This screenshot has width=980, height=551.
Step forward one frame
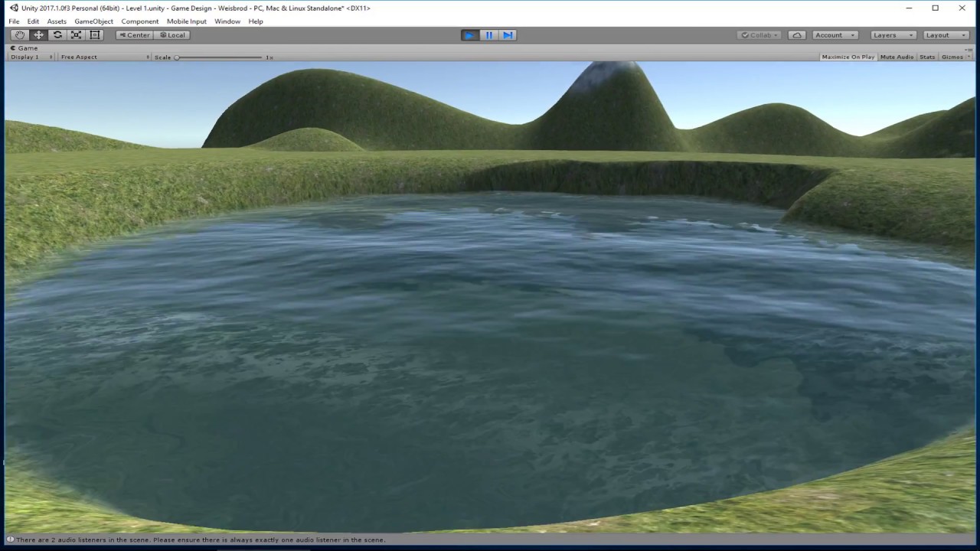pyautogui.click(x=508, y=35)
